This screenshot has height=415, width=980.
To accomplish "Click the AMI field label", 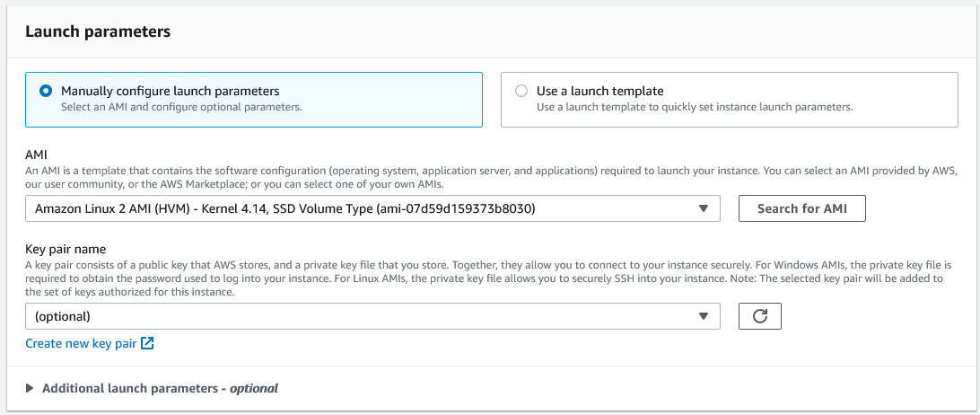I will tap(36, 155).
